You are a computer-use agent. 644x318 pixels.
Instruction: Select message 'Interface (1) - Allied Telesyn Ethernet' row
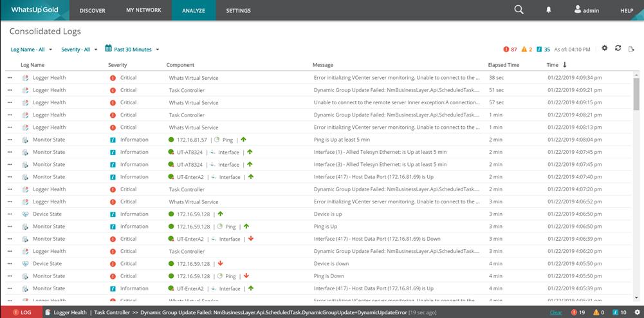(380, 153)
